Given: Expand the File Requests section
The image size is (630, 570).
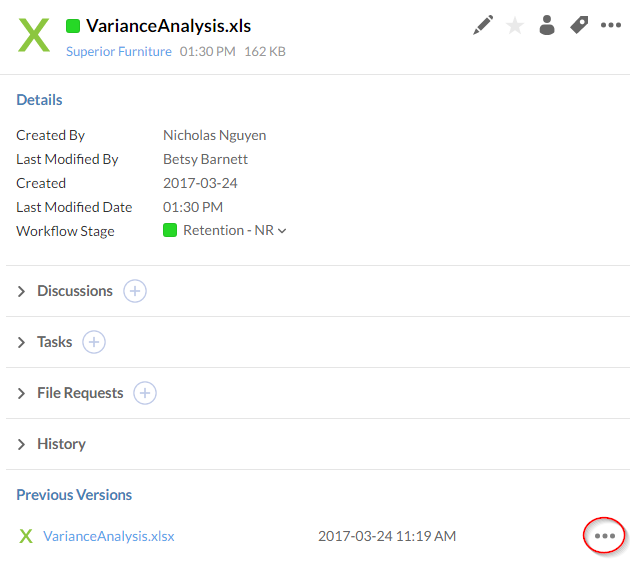Looking at the screenshot, I should [80, 393].
